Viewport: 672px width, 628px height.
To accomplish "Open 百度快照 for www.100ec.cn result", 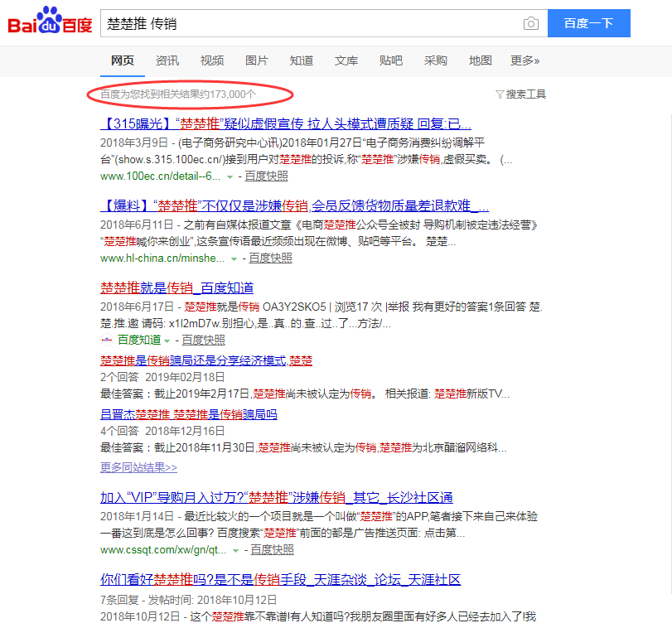I will (x=267, y=176).
